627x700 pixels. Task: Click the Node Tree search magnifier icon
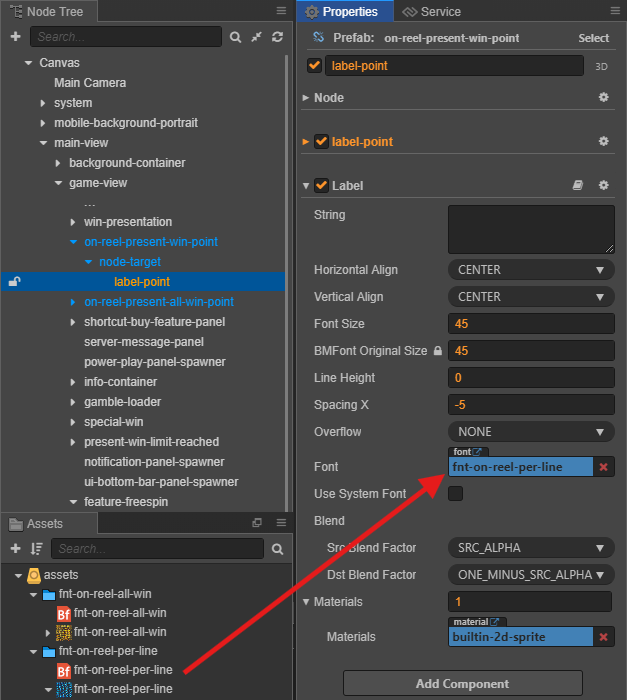point(235,37)
